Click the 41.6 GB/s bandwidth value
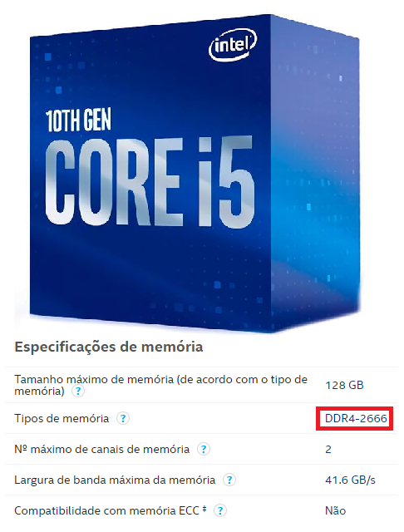 coord(350,480)
